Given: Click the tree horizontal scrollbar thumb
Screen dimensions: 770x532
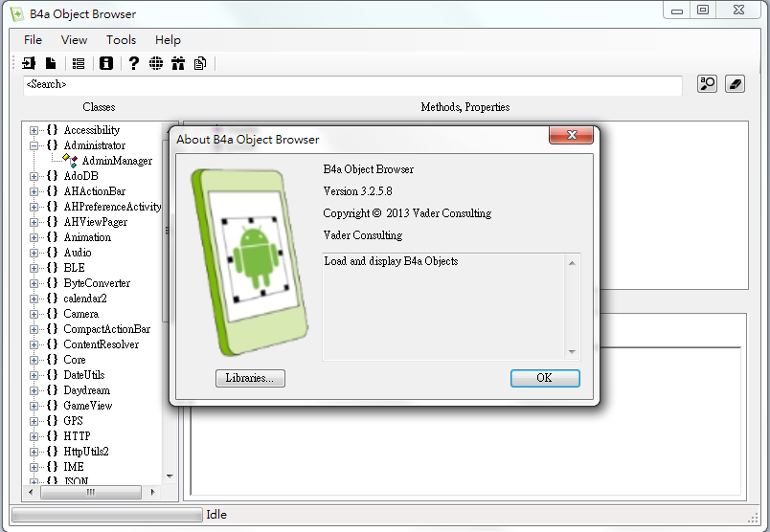Looking at the screenshot, I should tap(91, 492).
